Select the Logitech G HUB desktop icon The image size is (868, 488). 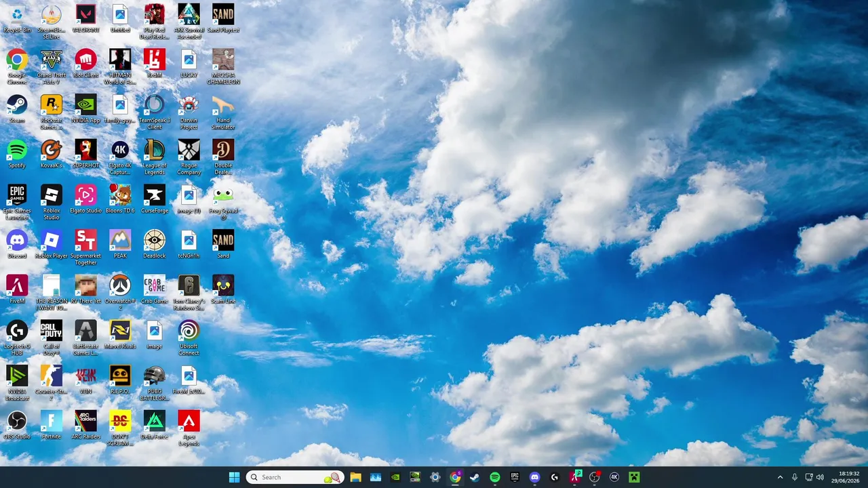[x=17, y=339]
